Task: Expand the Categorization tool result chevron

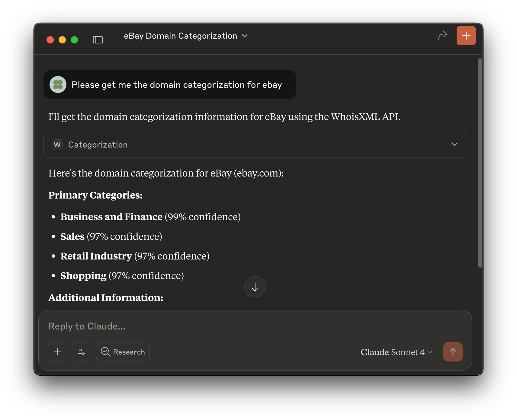Action: [x=454, y=145]
